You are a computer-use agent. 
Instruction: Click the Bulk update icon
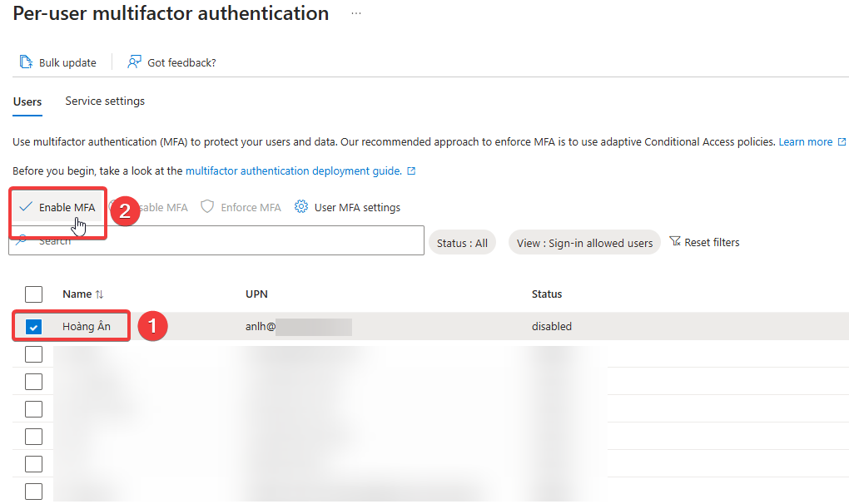(26, 62)
